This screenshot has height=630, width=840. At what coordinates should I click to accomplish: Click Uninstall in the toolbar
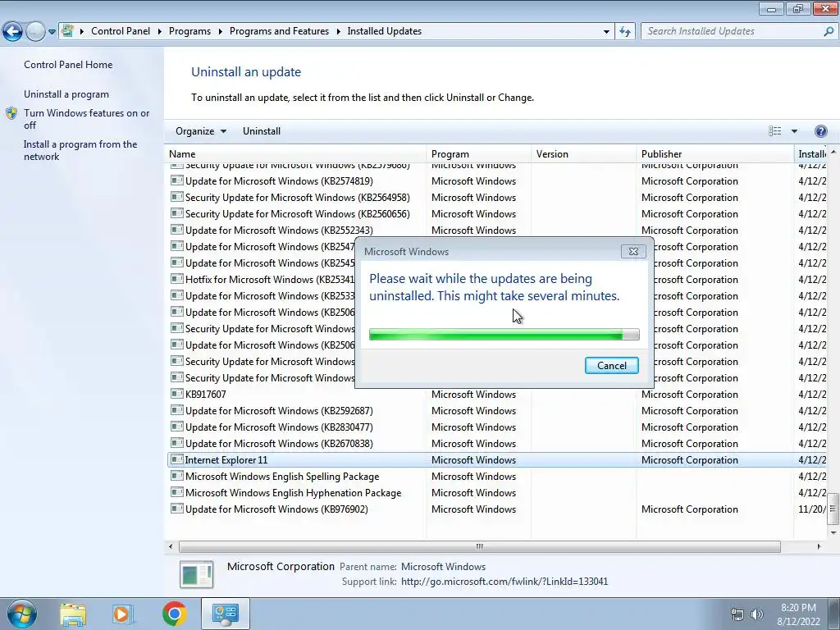[262, 131]
